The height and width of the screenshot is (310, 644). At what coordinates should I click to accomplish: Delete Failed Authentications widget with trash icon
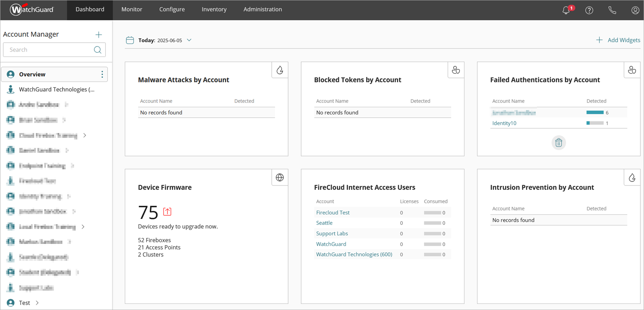[x=559, y=142]
